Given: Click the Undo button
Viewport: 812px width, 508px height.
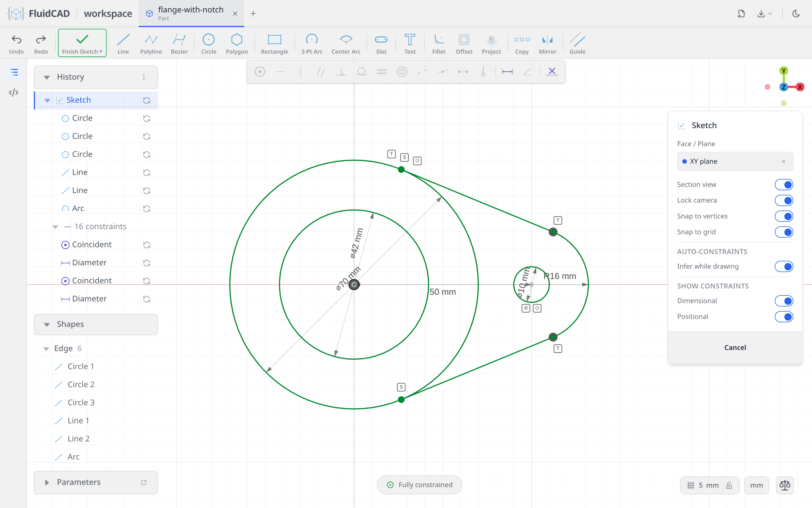Looking at the screenshot, I should tap(16, 44).
